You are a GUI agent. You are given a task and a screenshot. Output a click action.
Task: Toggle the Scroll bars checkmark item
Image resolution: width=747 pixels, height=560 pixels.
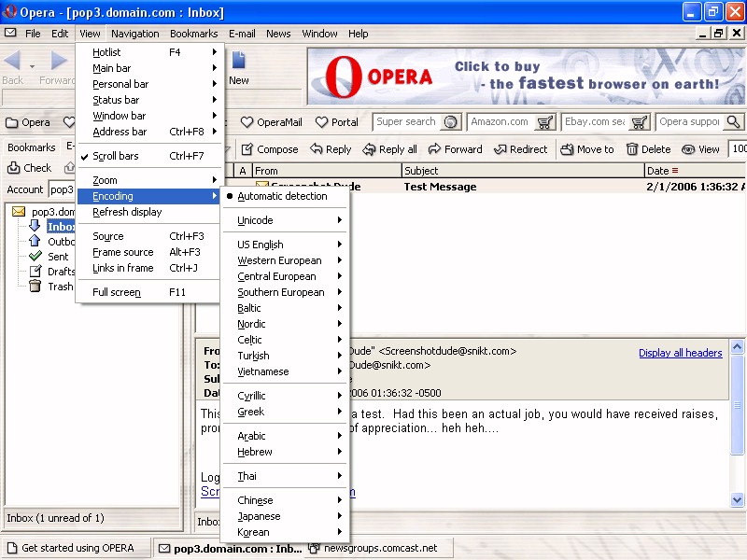pyautogui.click(x=149, y=156)
